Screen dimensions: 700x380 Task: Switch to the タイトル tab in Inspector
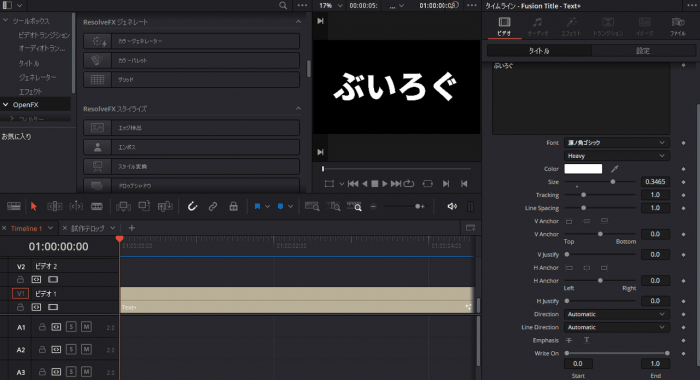click(539, 50)
